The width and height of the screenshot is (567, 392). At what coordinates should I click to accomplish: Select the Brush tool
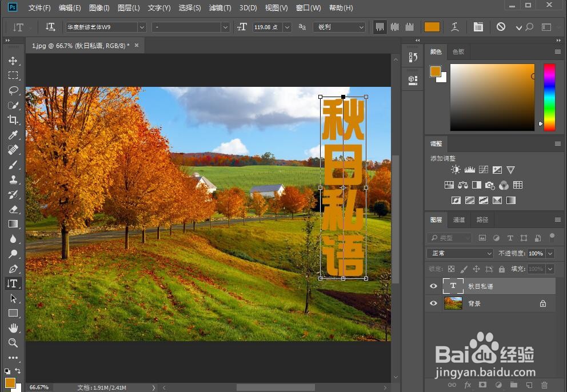pyautogui.click(x=13, y=165)
